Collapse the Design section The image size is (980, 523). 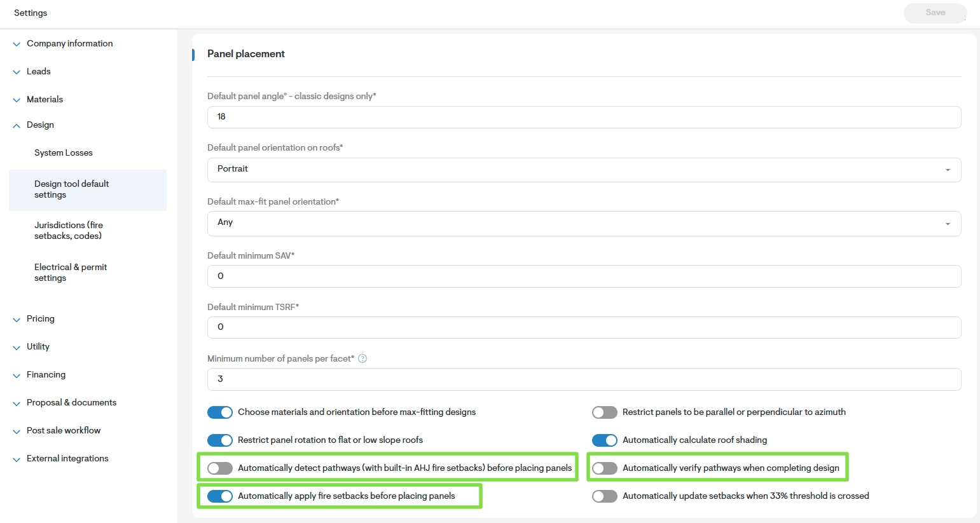34,125
